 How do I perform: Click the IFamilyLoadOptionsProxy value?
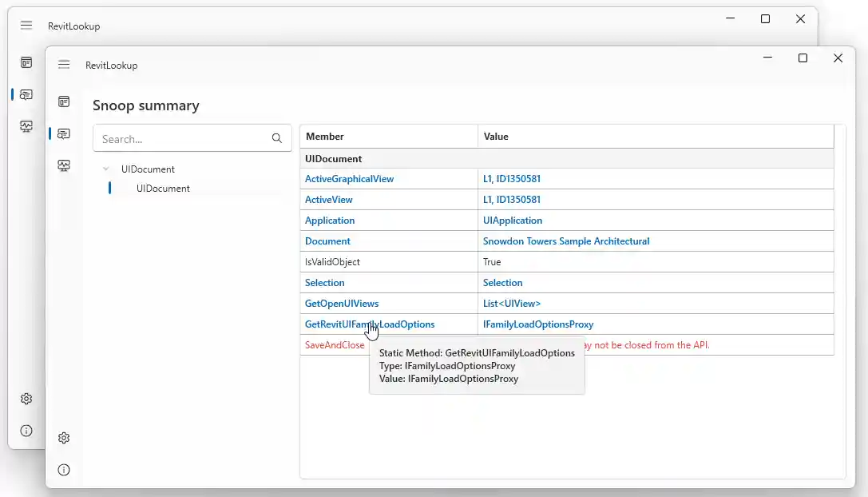(x=537, y=324)
